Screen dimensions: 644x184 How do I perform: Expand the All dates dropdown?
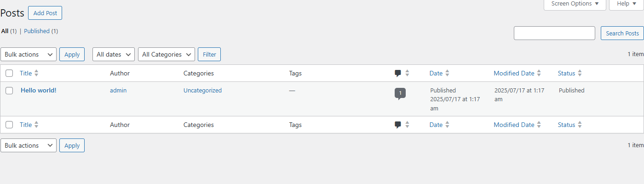pos(114,54)
